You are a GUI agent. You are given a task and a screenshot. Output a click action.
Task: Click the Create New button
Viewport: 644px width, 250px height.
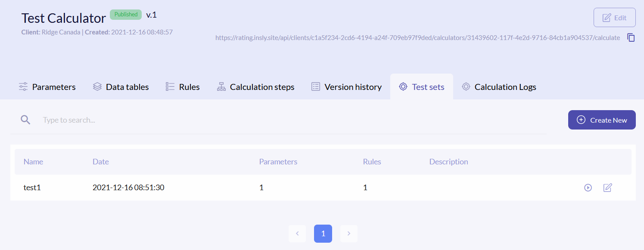tap(602, 120)
